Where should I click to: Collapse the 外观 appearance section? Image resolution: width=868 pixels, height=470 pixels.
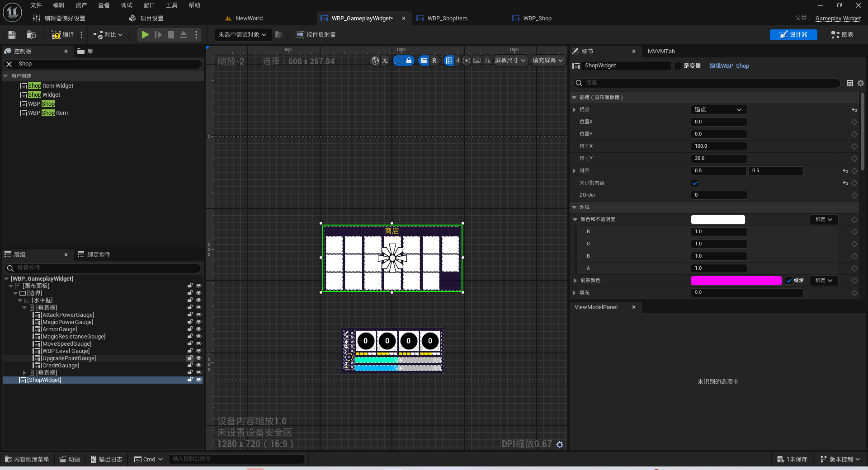tap(574, 207)
